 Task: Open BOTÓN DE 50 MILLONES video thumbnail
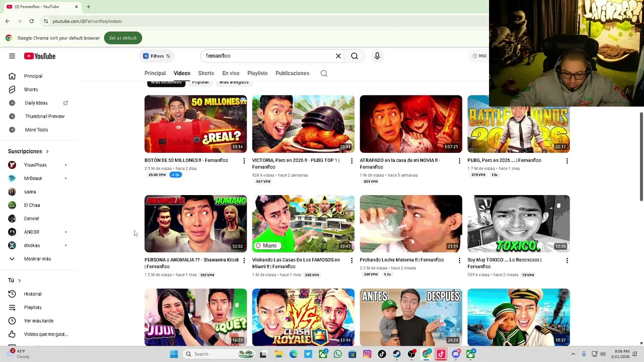196,124
